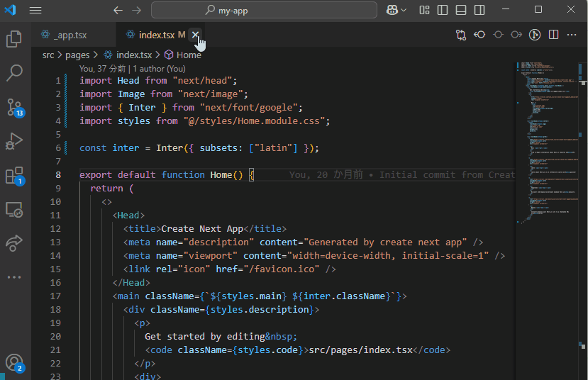Expand the Copilot dropdown arrow
588x380 pixels.
404,10
